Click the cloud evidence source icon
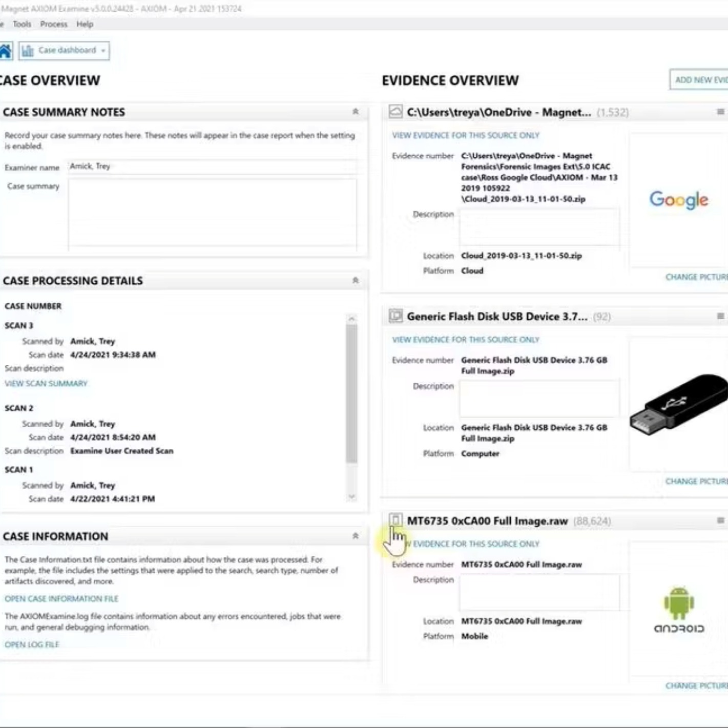Image resolution: width=728 pixels, height=728 pixels. point(396,112)
